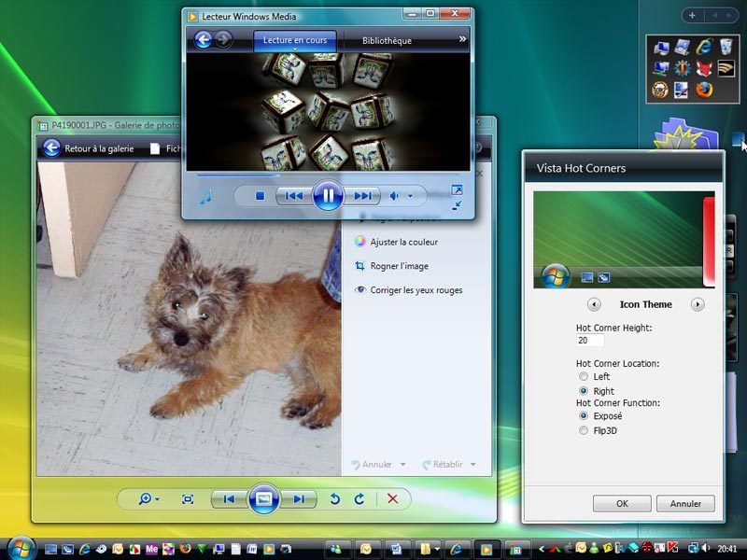
Task: Select the Flip3D hot corner function
Action: click(x=585, y=431)
